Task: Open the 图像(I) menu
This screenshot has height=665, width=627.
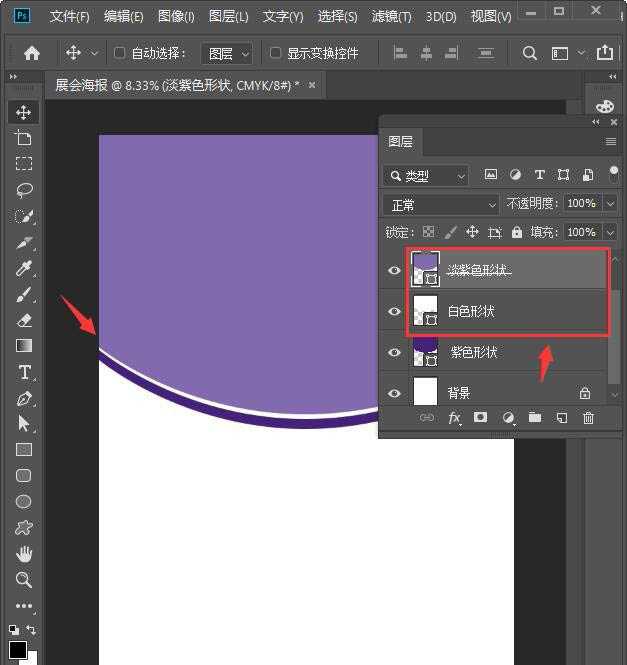Action: click(x=176, y=17)
